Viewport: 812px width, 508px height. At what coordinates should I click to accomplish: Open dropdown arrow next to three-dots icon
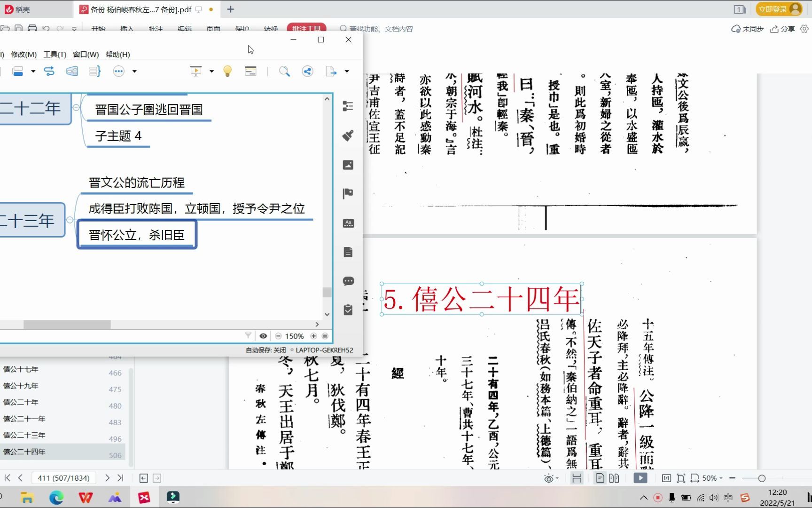(134, 71)
